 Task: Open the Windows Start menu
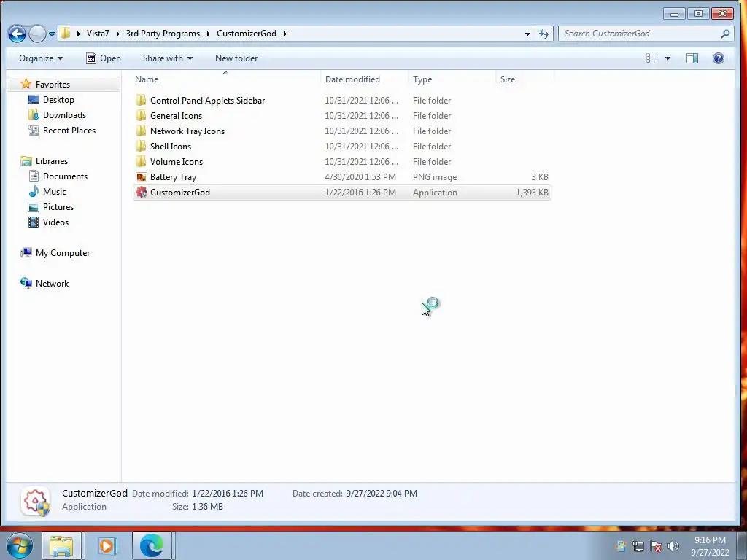[19, 545]
